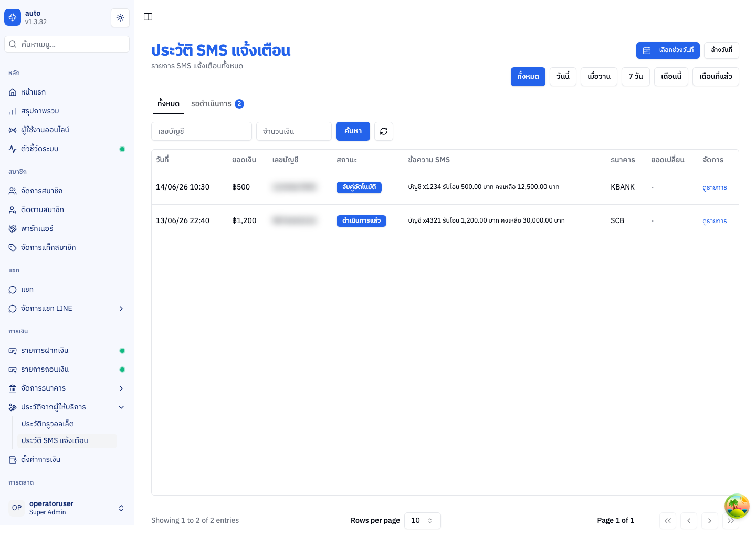
Task: Collapse the ประวัติจากผู้ให้บริการ chevron
Action: tap(121, 407)
